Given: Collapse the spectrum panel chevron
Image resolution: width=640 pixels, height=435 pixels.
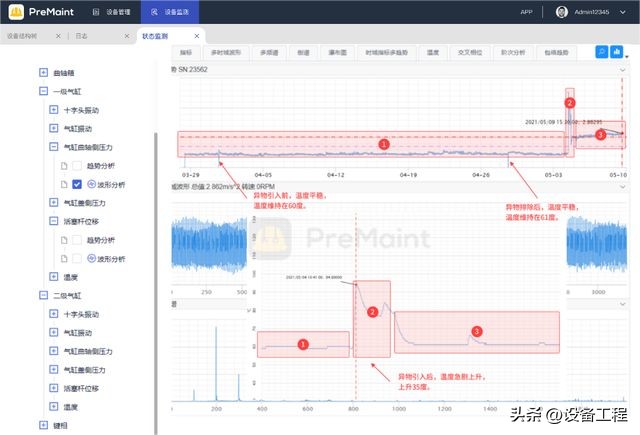Looking at the screenshot, I should point(622,304).
